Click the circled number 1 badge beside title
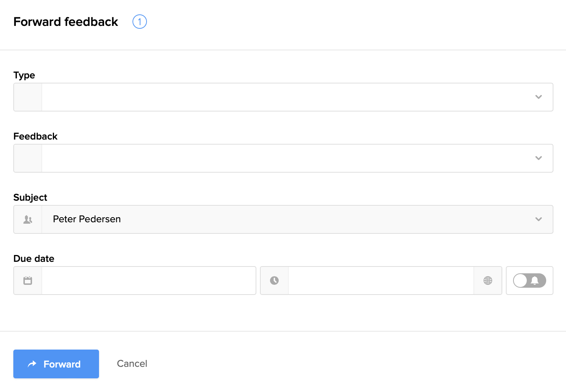Image resolution: width=566 pixels, height=392 pixels. (x=139, y=22)
